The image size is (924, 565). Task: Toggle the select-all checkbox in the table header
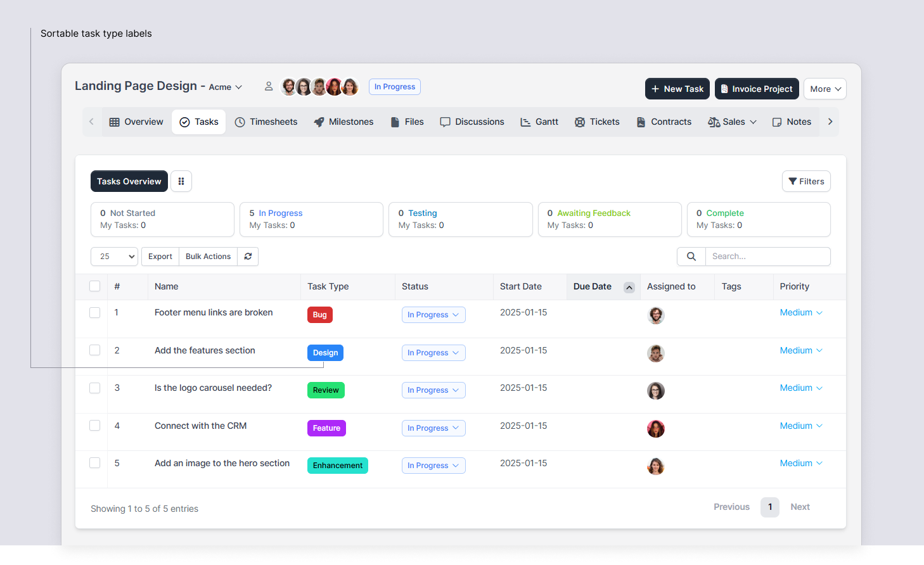[x=94, y=286]
